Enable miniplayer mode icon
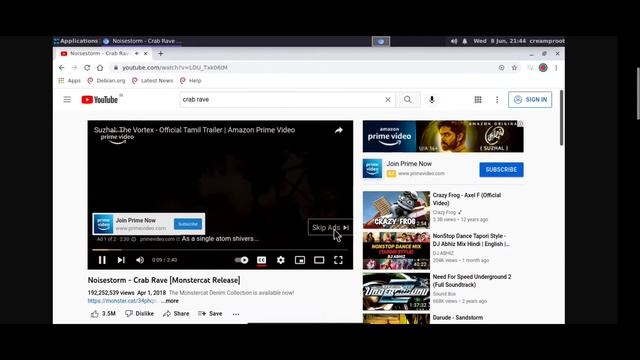Image resolution: width=640 pixels, height=360 pixels. coord(300,260)
